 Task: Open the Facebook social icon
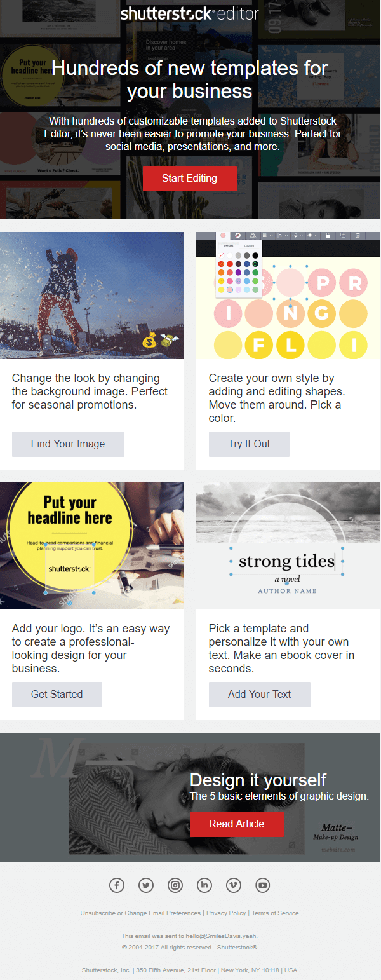[x=117, y=885]
